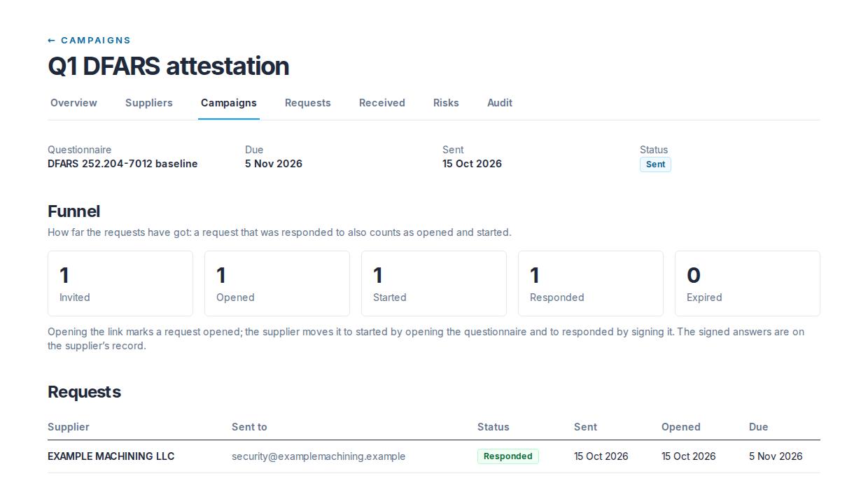Viewport: 868px width, 490px height.
Task: Click the Due column header in Requests
Action: tap(759, 427)
